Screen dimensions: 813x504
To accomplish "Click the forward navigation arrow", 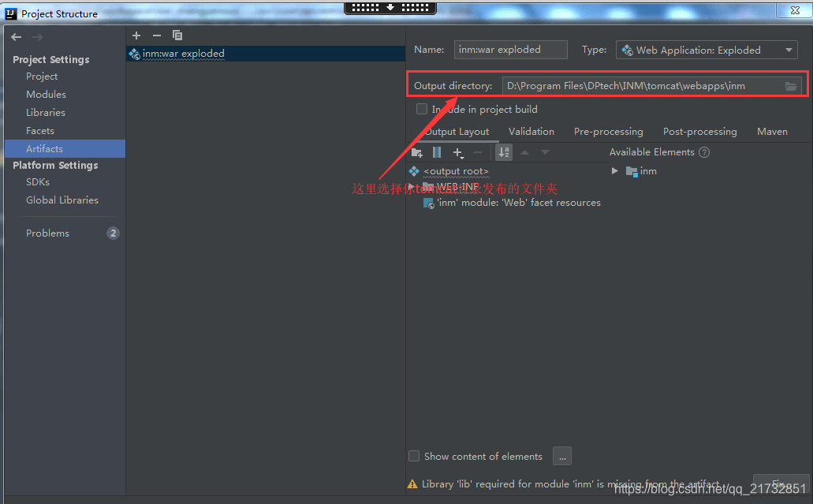I will coord(37,37).
